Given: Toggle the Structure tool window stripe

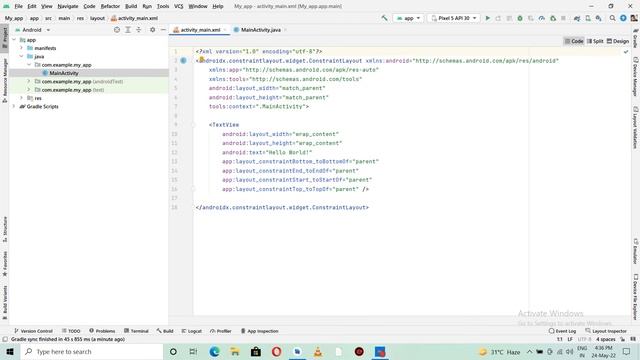Looking at the screenshot, I should pos(4,229).
